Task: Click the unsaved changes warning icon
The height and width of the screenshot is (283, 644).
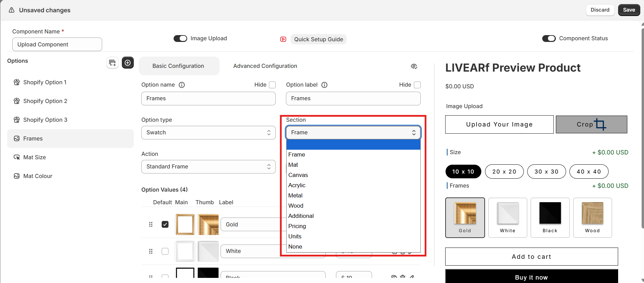Action: tap(12, 10)
